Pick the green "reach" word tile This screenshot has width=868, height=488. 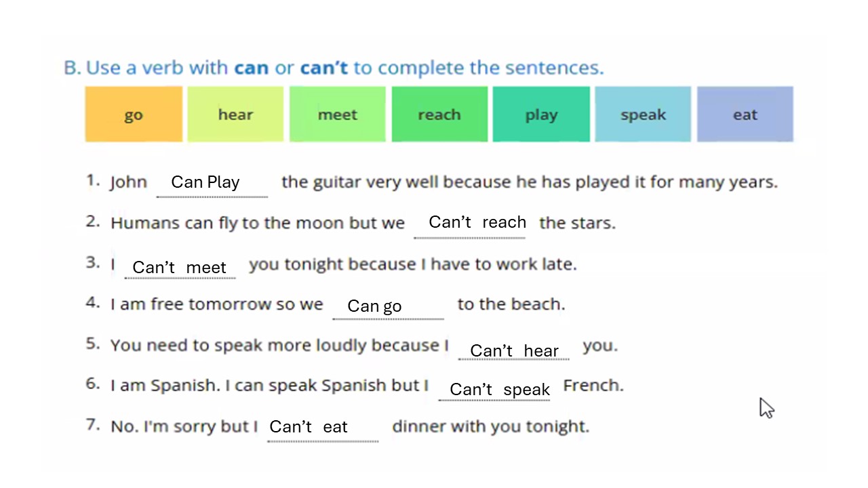[439, 115]
